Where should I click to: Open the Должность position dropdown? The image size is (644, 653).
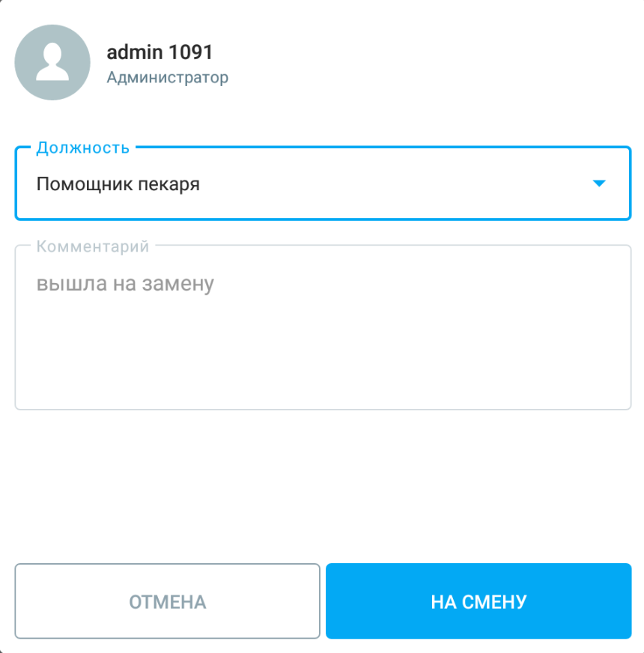click(323, 183)
